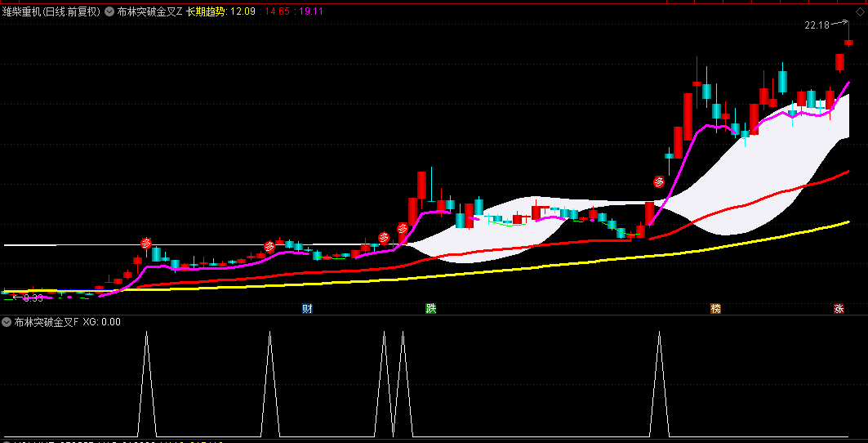The height and width of the screenshot is (443, 868).
Task: Open the 涨 event marker below the chart
Action: pyautogui.click(x=839, y=309)
